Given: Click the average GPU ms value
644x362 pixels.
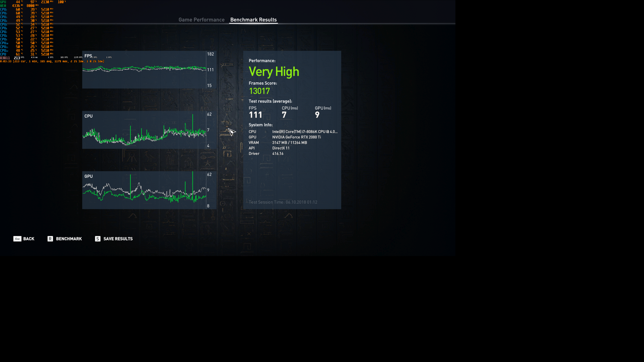Looking at the screenshot, I should pos(317,115).
